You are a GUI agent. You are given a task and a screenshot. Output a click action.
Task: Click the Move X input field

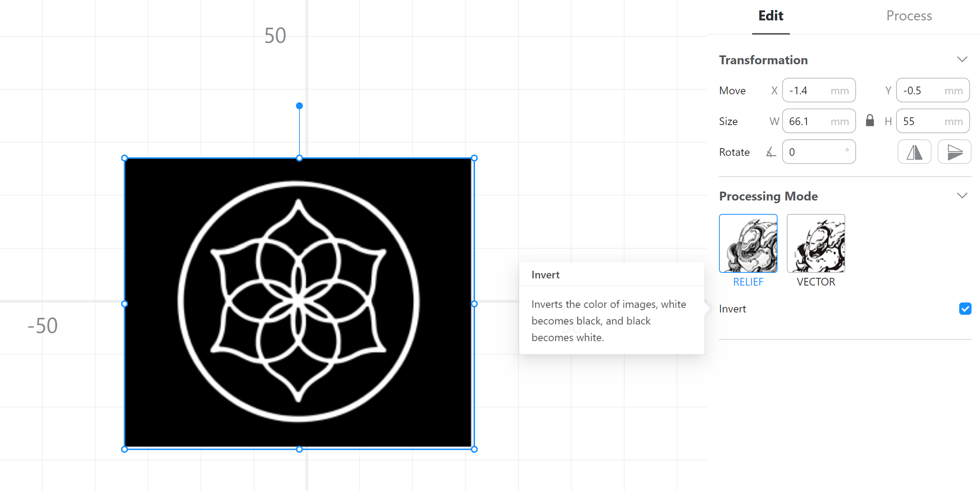point(819,90)
